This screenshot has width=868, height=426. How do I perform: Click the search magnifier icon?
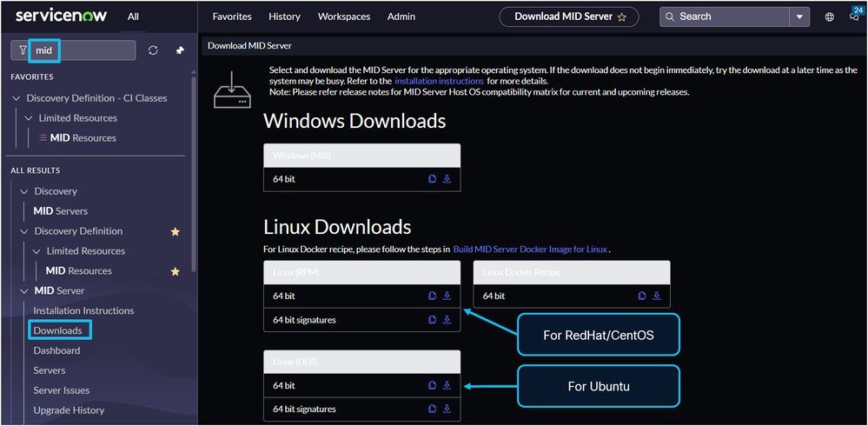click(670, 17)
